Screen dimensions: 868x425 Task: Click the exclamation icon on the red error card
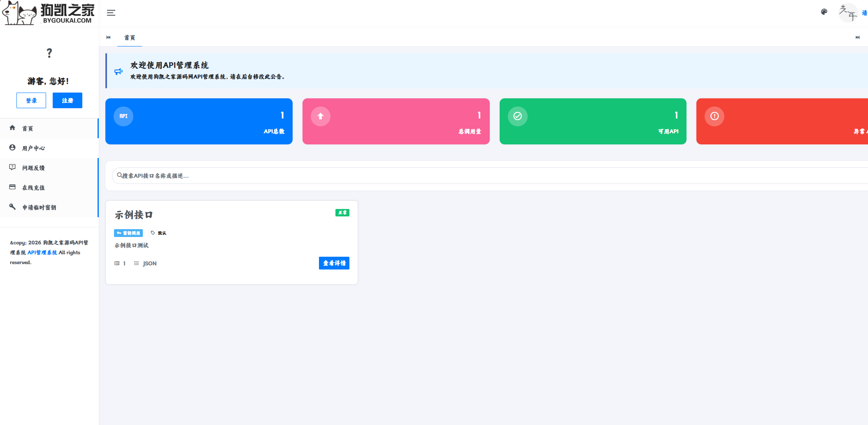click(714, 116)
